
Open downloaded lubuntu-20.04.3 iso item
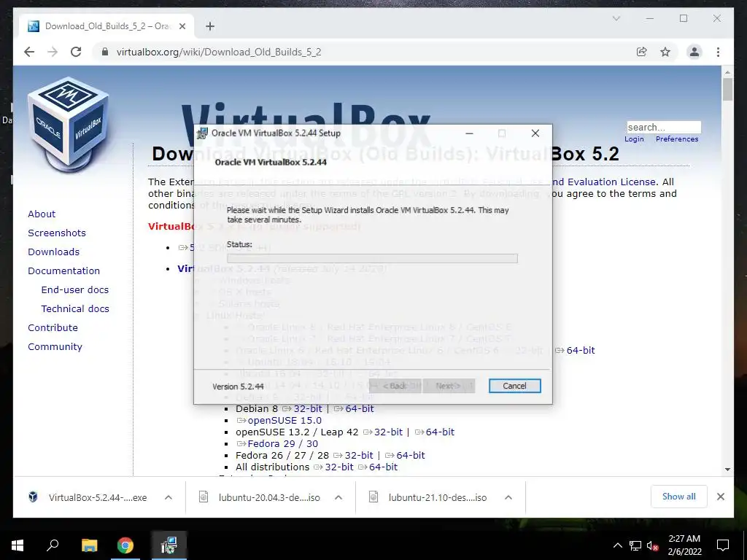pos(260,497)
